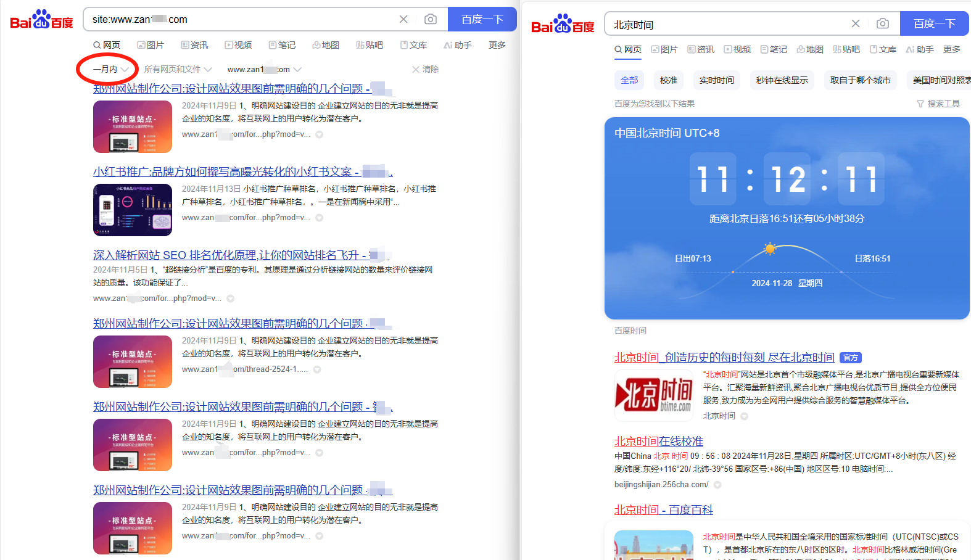Select 地图 tab in right window
971x560 pixels.
pyautogui.click(x=810, y=49)
